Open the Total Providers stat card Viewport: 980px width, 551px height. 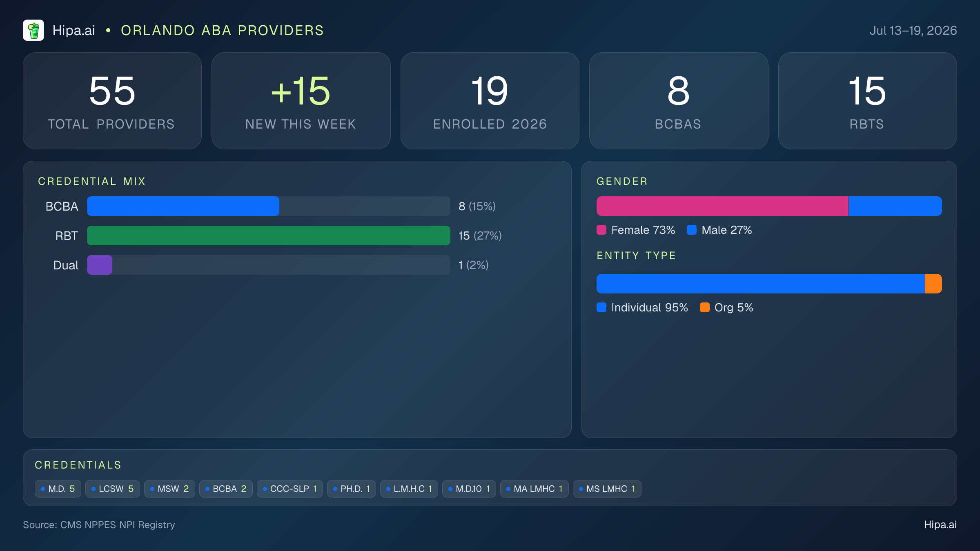[112, 101]
